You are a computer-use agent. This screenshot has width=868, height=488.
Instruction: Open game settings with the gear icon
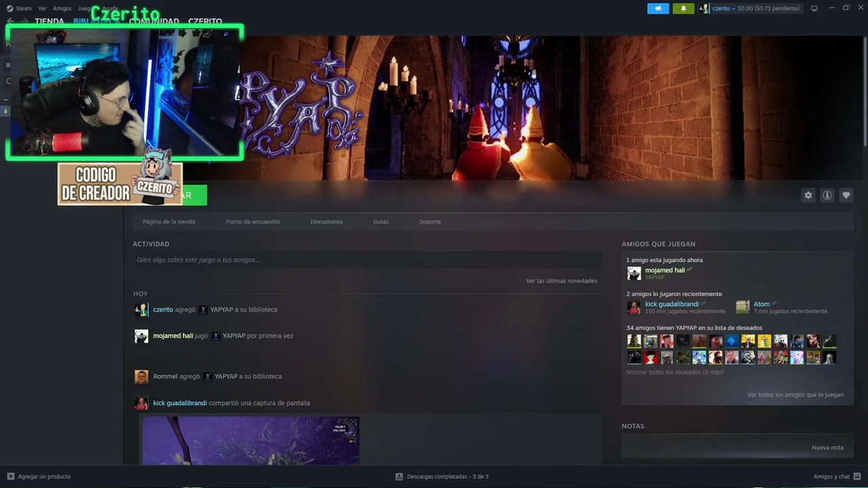tap(808, 195)
